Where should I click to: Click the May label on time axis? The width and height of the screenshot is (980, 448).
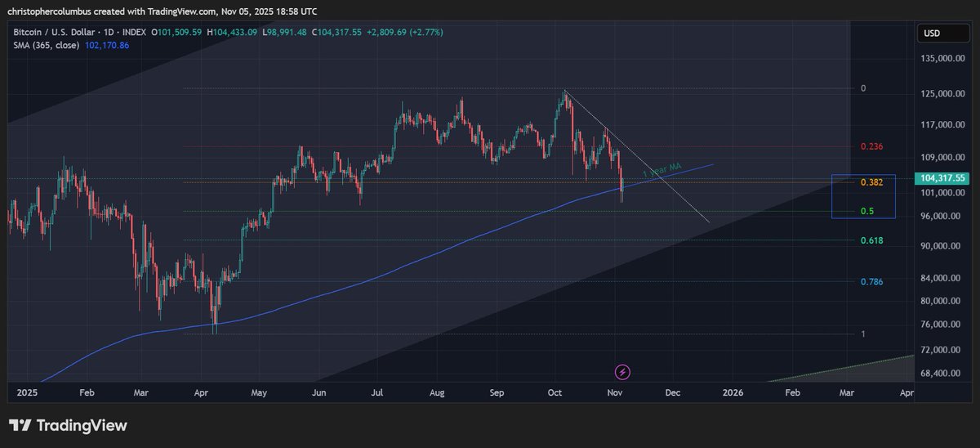click(260, 393)
